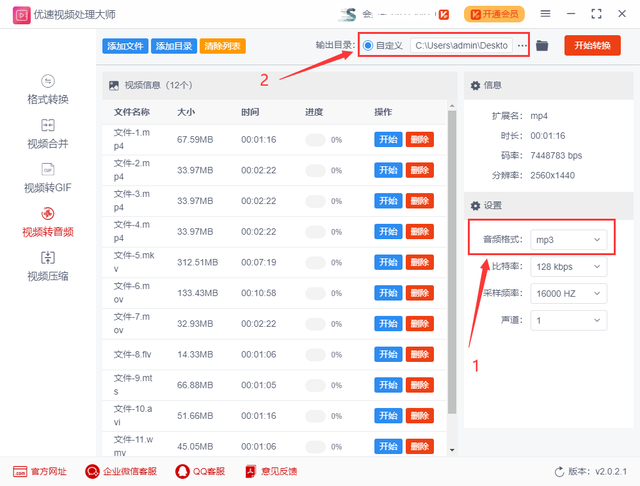The height and width of the screenshot is (486, 640).
Task: Select the 文件-7.mov file name
Action: pos(132,323)
